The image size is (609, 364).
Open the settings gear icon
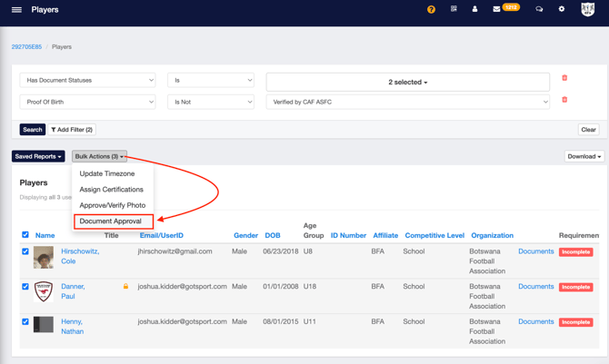[x=561, y=9]
